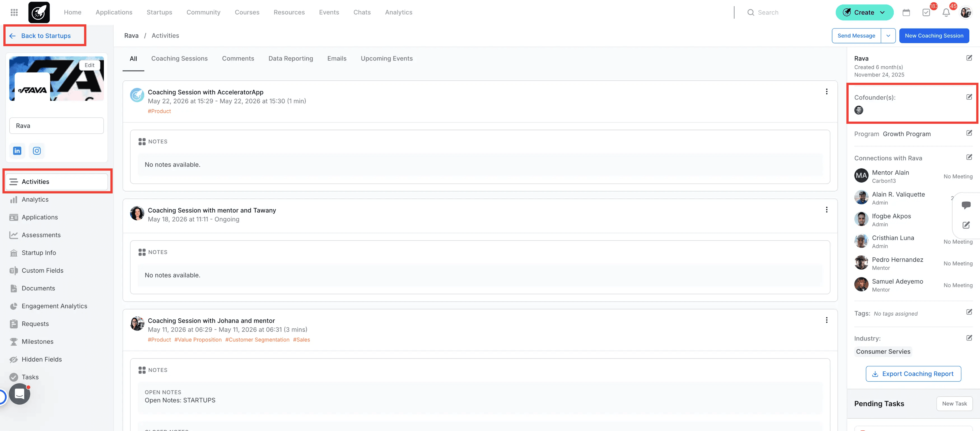Edit Cofounder(s) pencil icon
The height and width of the screenshot is (431, 980).
coord(969,97)
